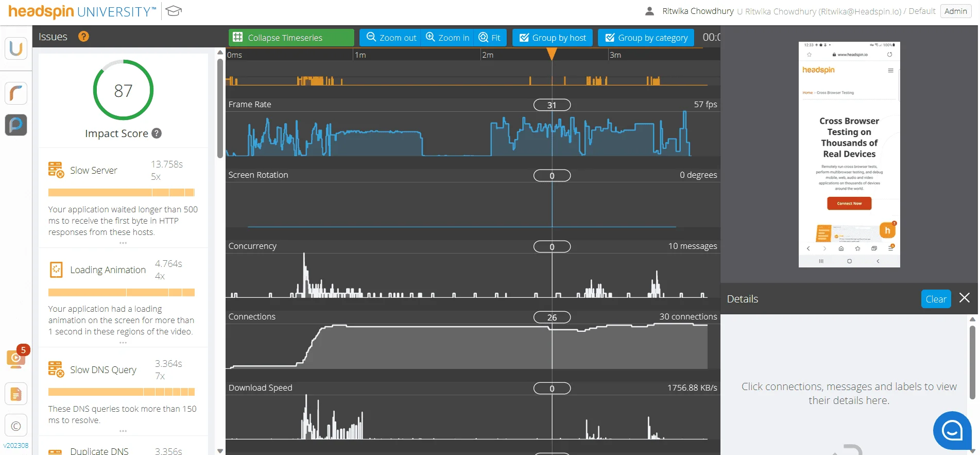Click the 3m timeline ruler mark
Screen dimensions: 980x455
point(615,55)
